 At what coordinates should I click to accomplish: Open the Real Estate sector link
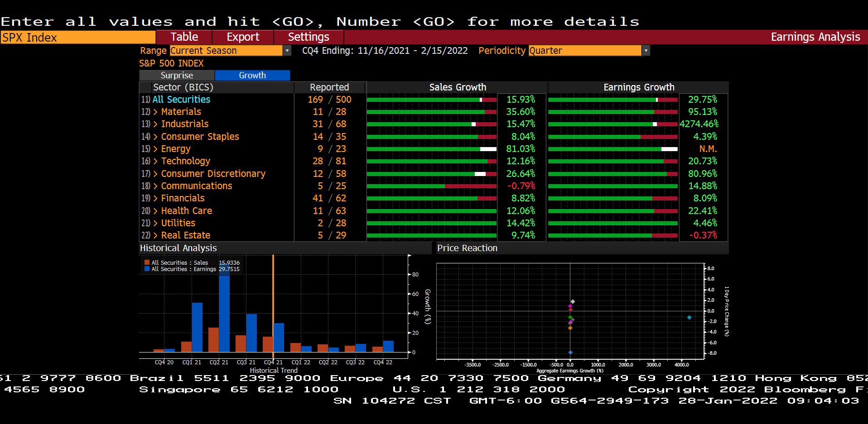(x=186, y=235)
